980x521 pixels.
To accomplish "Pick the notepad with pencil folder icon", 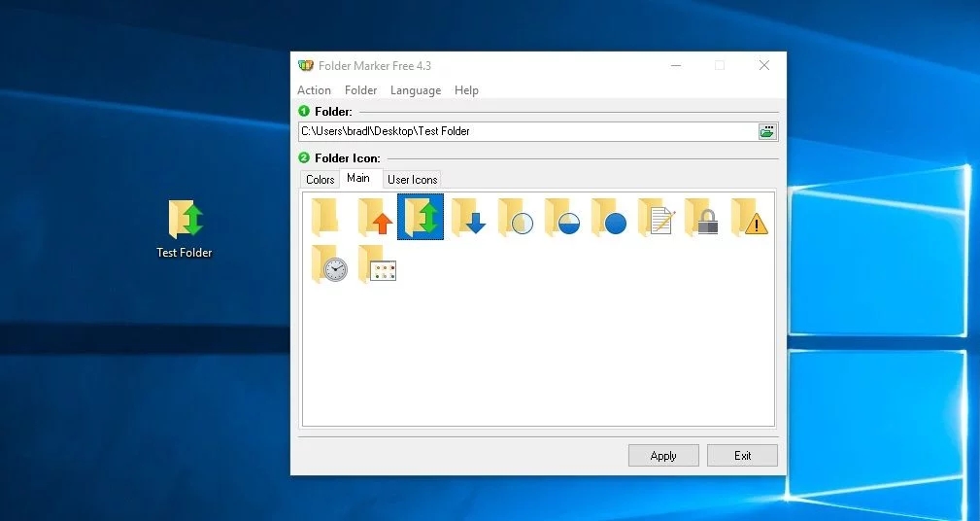I will 656,217.
